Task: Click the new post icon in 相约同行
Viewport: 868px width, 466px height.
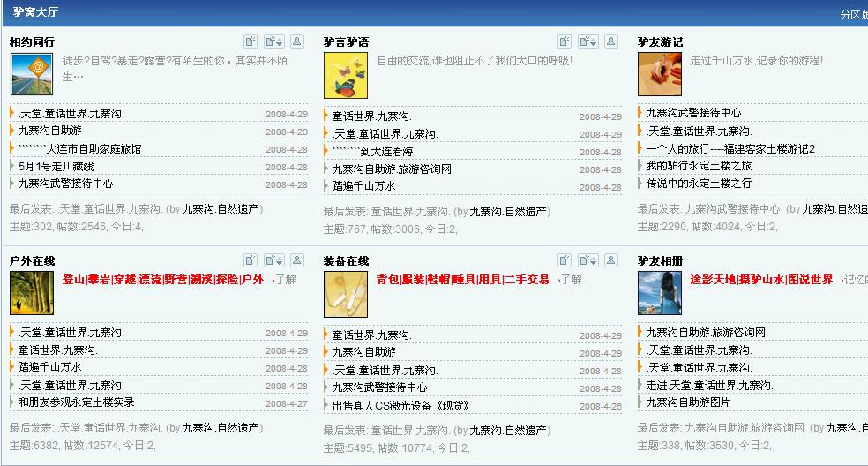Action: (251, 41)
